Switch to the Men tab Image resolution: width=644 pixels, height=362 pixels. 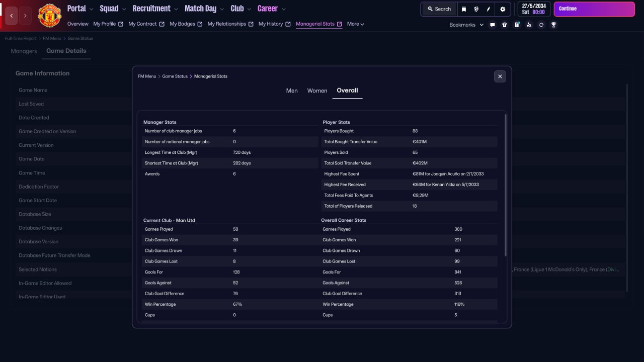[x=292, y=90]
